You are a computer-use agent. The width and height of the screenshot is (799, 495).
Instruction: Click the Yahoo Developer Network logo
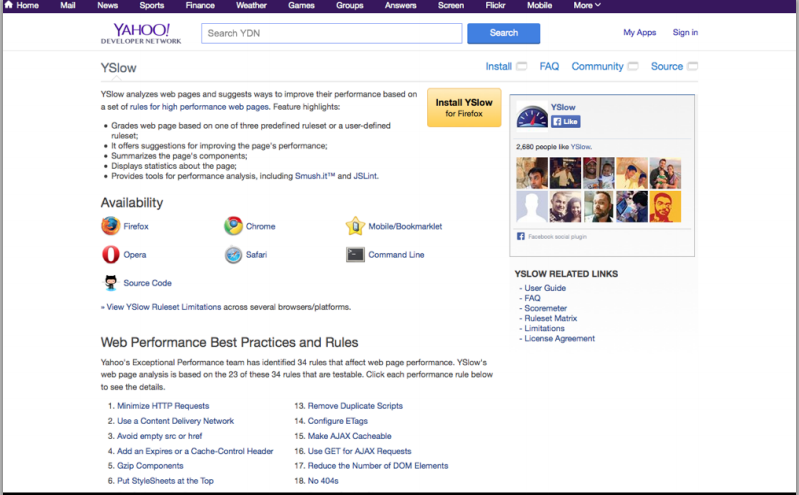[141, 33]
